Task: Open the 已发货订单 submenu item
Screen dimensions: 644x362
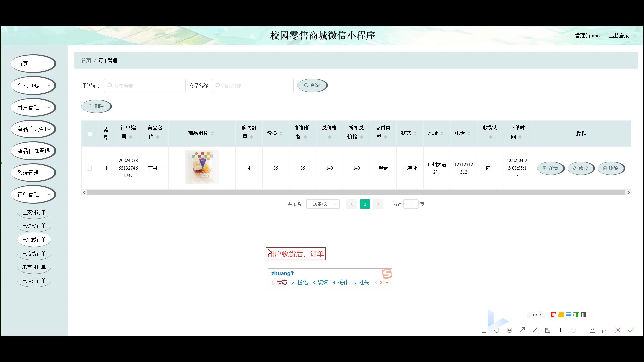Action: pyautogui.click(x=34, y=254)
